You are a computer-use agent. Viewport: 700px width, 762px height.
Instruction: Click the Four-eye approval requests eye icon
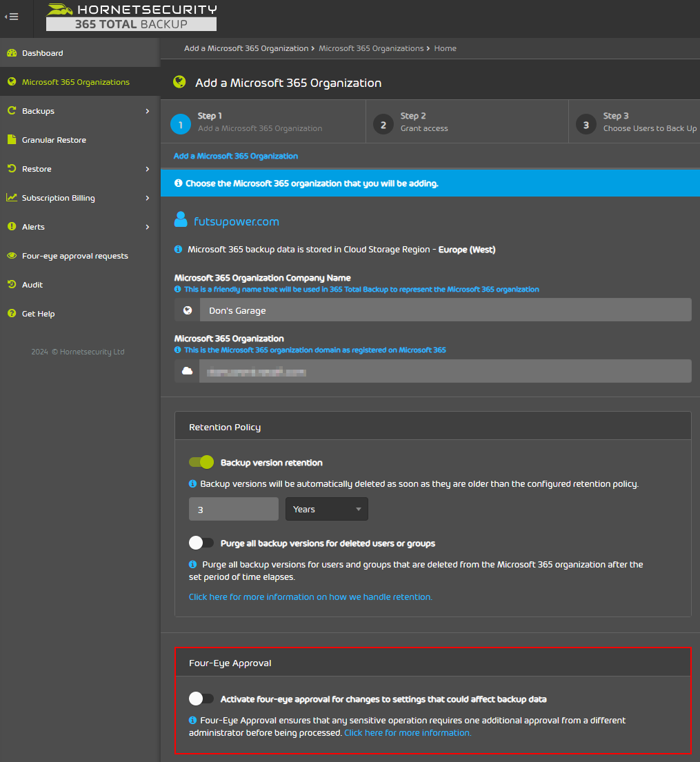click(12, 256)
